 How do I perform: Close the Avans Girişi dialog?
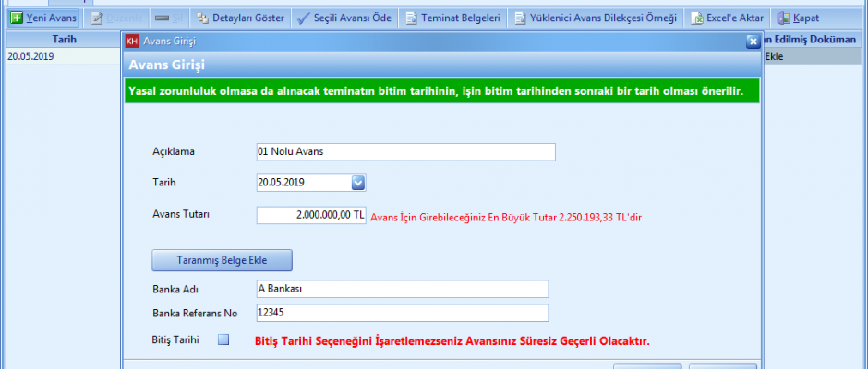tap(753, 42)
